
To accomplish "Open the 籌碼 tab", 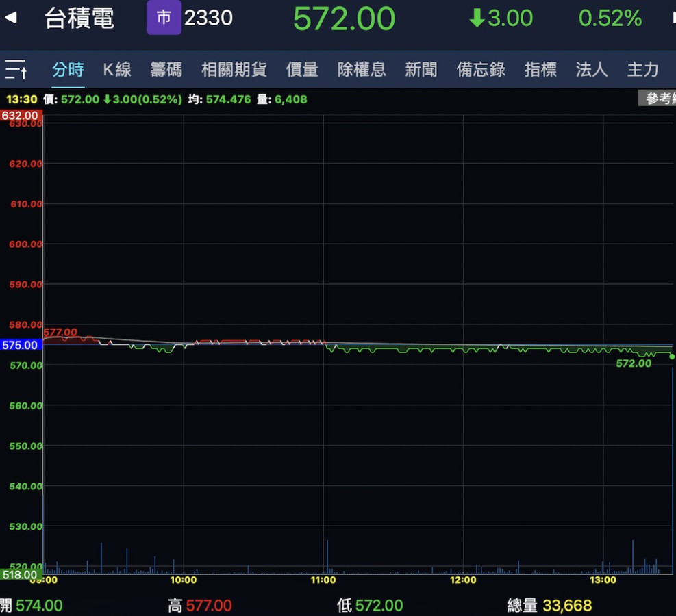I will tap(166, 69).
